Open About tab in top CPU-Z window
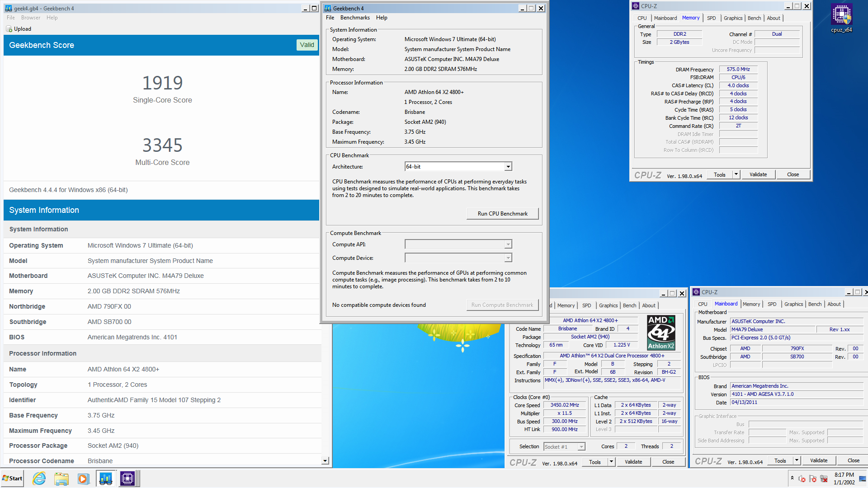 774,18
